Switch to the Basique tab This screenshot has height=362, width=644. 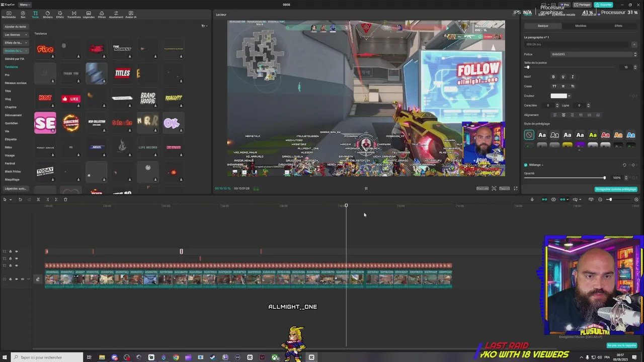[x=543, y=26]
